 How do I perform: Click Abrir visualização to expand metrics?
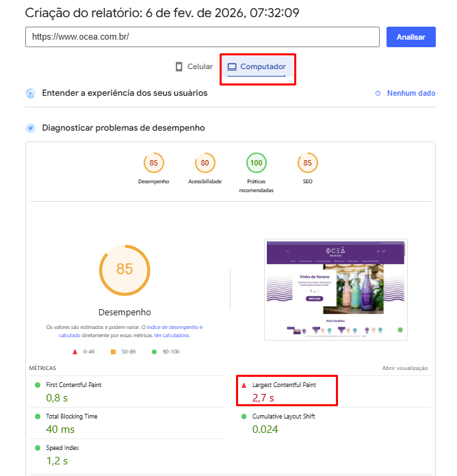click(404, 368)
